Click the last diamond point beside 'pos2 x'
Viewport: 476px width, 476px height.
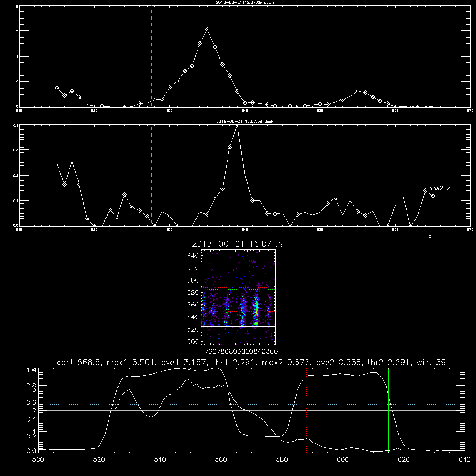433,196
